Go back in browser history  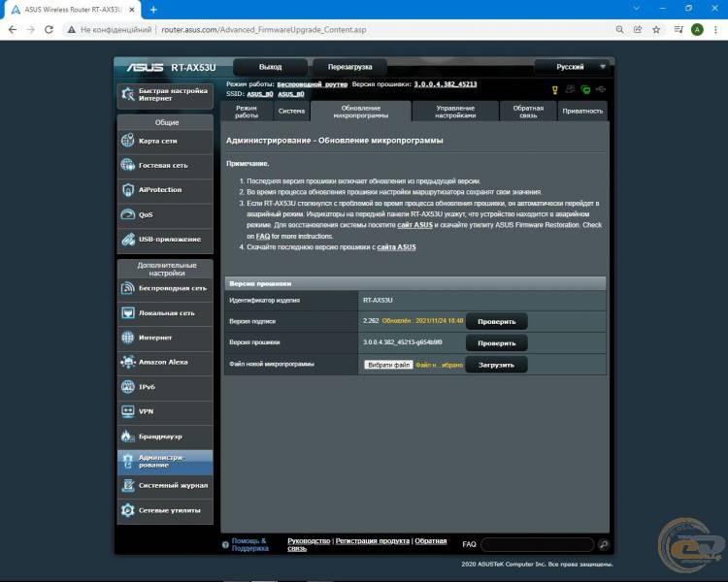coord(13,30)
